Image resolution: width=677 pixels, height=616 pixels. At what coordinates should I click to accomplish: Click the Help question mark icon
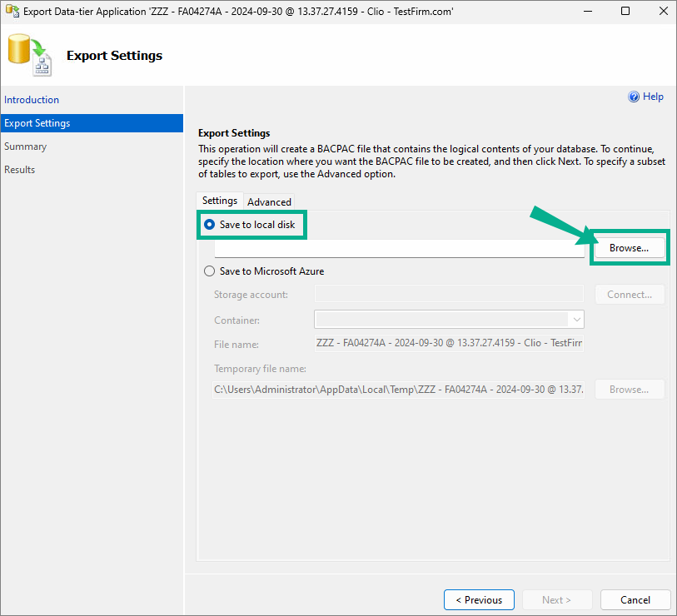(x=634, y=97)
